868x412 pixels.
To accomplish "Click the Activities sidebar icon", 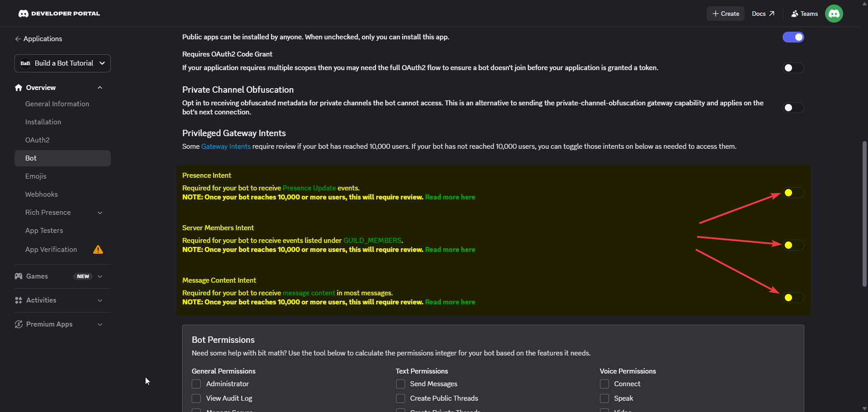I will pos(19,300).
